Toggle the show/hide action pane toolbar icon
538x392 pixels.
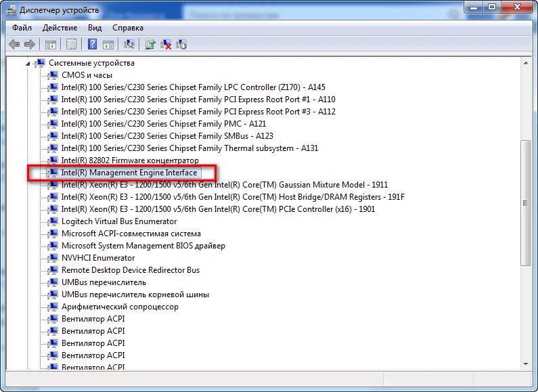(108, 44)
